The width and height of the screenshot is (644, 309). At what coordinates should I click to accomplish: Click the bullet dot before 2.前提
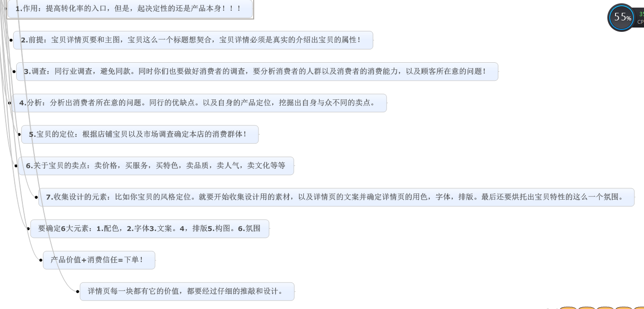11,40
